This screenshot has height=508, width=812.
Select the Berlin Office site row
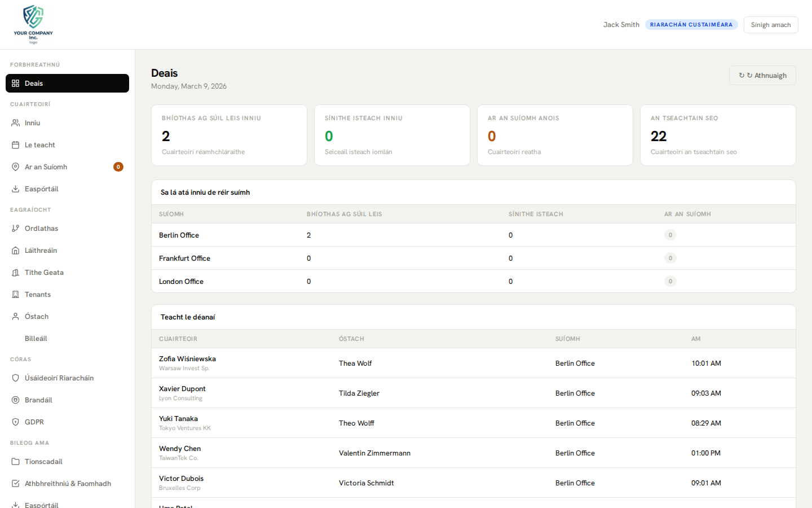click(x=179, y=235)
